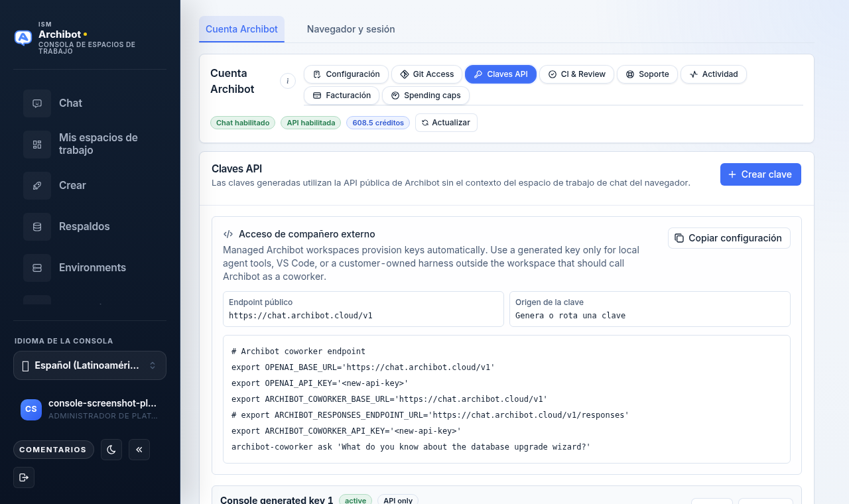This screenshot has height=504, width=849.
Task: Click the code icon beside Acceso de compañero externo
Action: pos(228,234)
